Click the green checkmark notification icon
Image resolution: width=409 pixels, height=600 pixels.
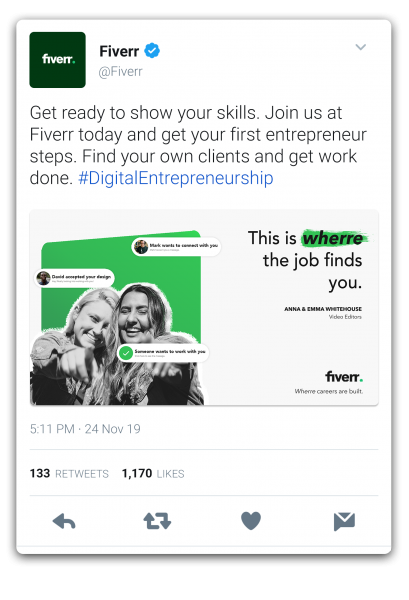[126, 353]
